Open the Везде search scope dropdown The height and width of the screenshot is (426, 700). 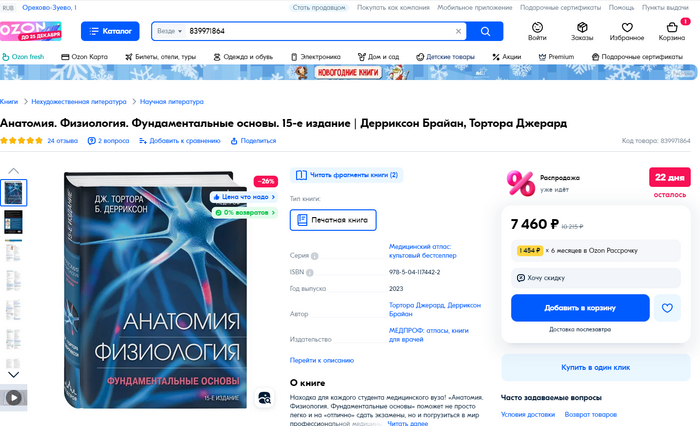[x=170, y=31]
